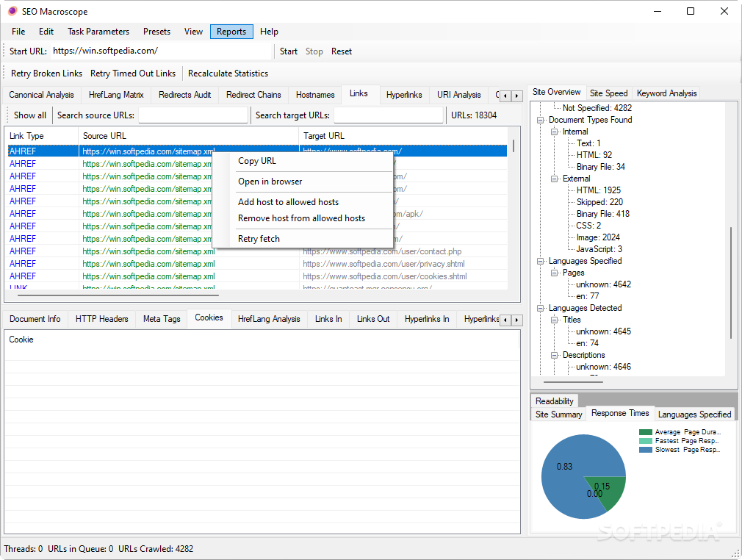Open the Links In tab
The width and height of the screenshot is (742, 560).
[x=328, y=320]
